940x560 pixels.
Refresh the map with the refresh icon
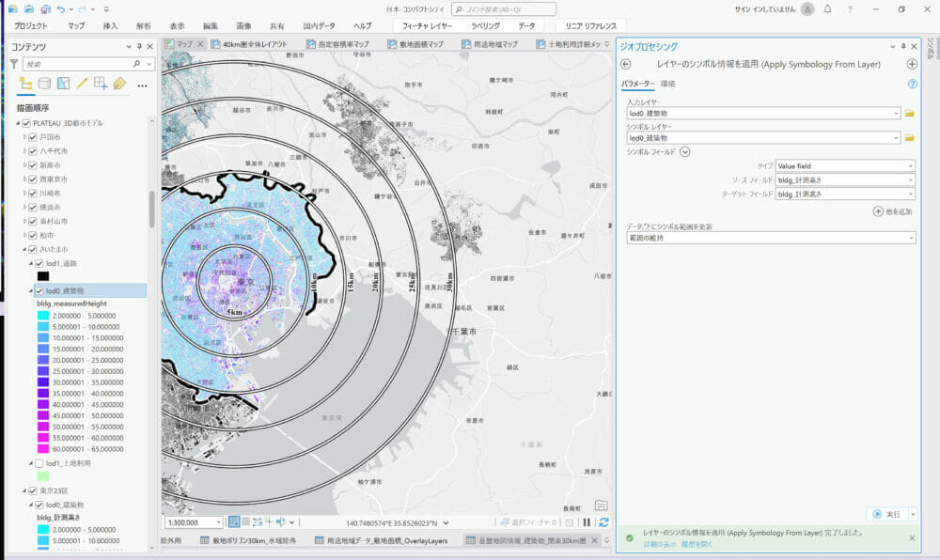(603, 522)
